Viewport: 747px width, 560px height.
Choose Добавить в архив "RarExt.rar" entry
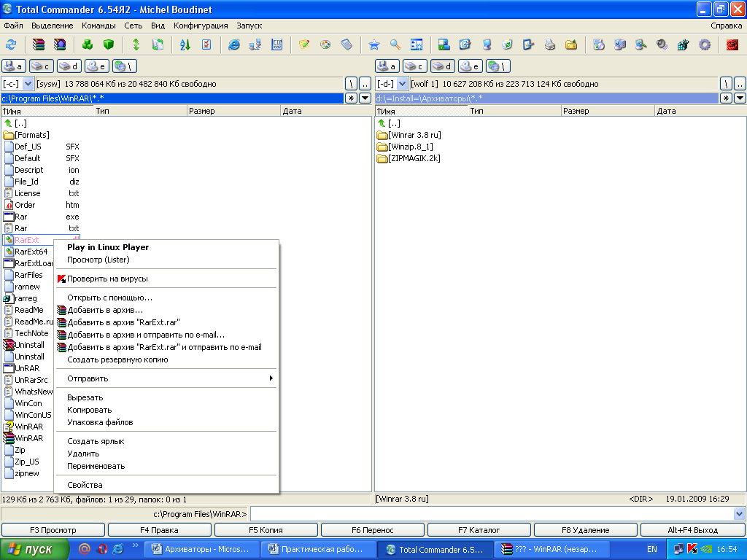(x=166, y=322)
